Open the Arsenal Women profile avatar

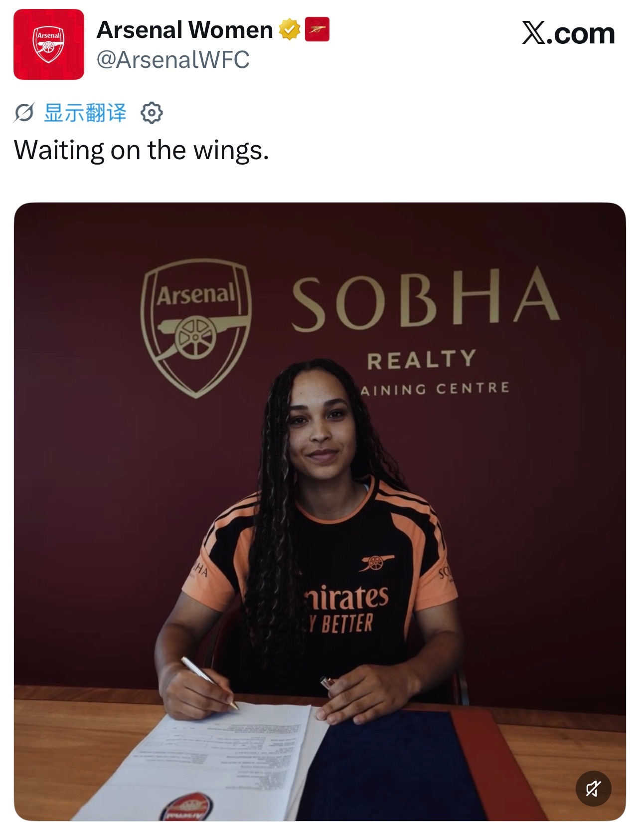(x=49, y=44)
